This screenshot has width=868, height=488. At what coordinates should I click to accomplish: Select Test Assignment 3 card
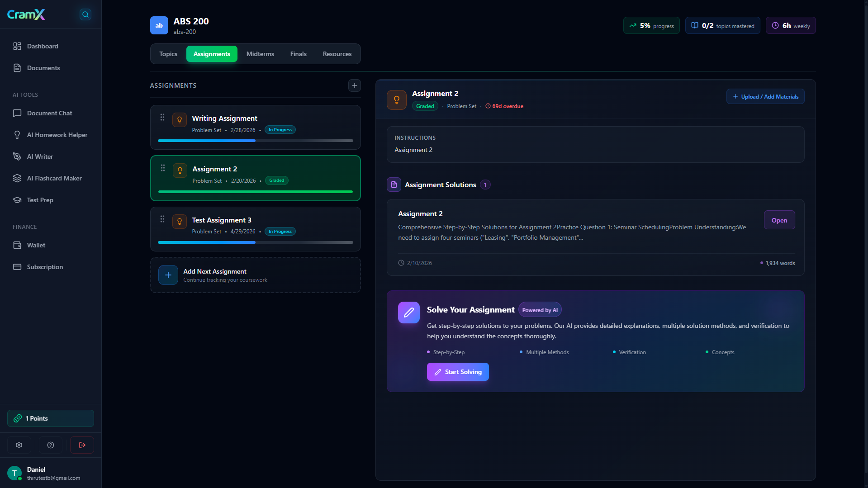coord(256,229)
